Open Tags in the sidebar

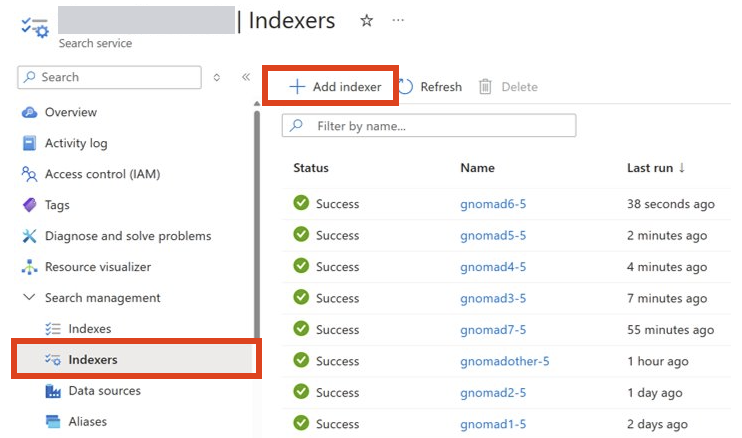(57, 205)
